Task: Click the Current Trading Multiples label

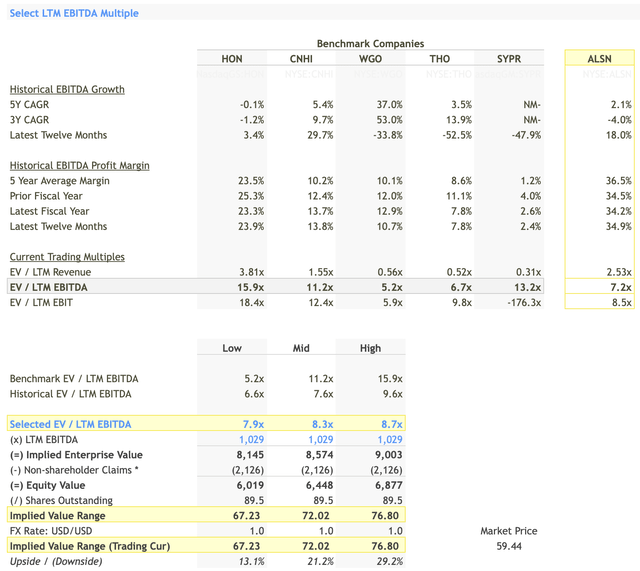Action: coord(67,257)
